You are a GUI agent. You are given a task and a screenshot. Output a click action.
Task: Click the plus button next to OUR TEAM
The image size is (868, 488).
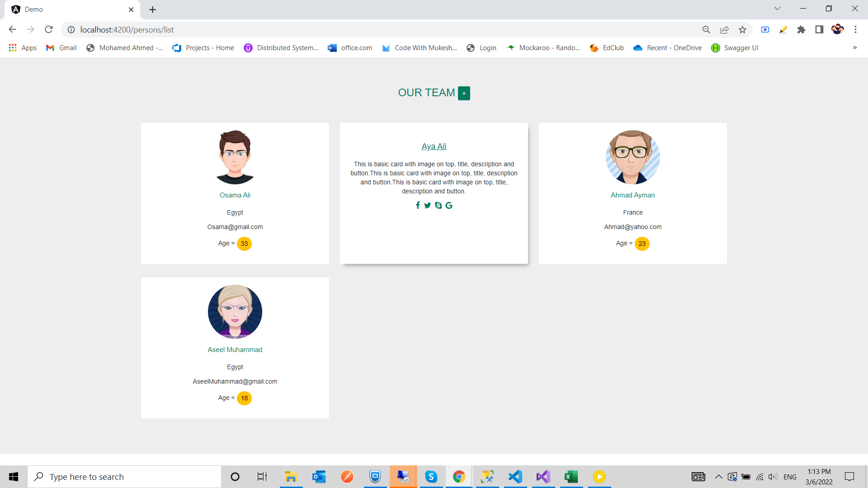[x=464, y=93]
